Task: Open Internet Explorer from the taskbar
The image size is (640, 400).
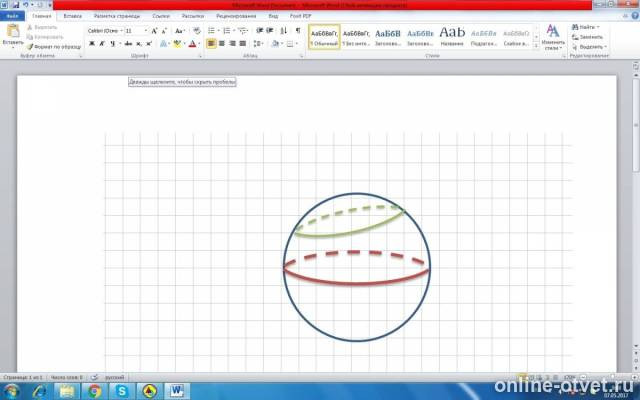Action: pos(40,391)
